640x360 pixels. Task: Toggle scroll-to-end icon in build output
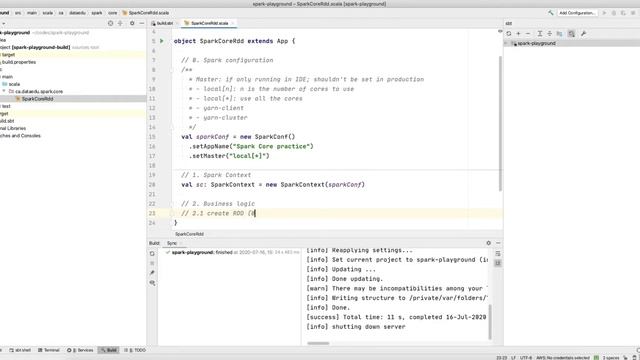[x=498, y=264]
